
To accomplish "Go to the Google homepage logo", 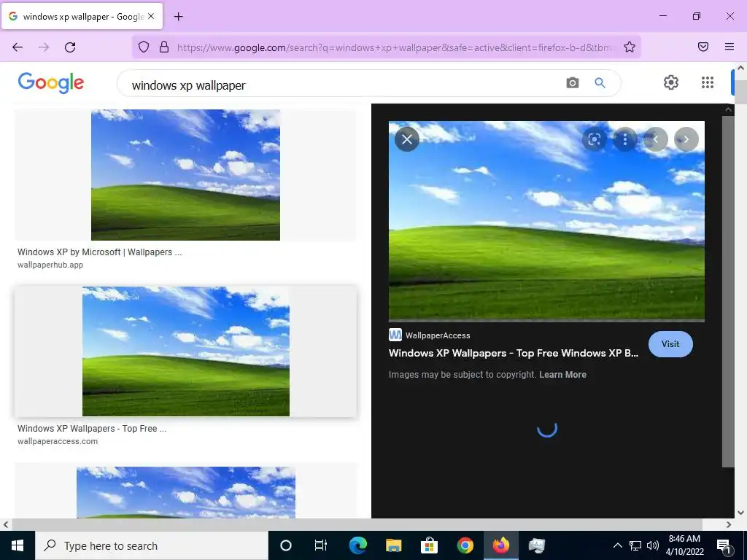I will (x=51, y=83).
